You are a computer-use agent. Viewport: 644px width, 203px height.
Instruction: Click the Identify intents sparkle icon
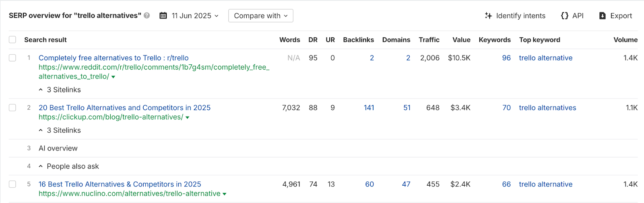[x=488, y=16]
